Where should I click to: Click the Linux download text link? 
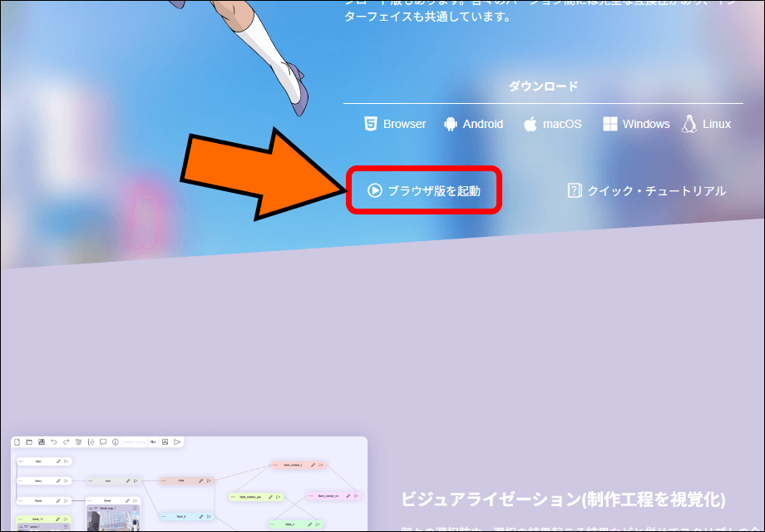pos(716,124)
